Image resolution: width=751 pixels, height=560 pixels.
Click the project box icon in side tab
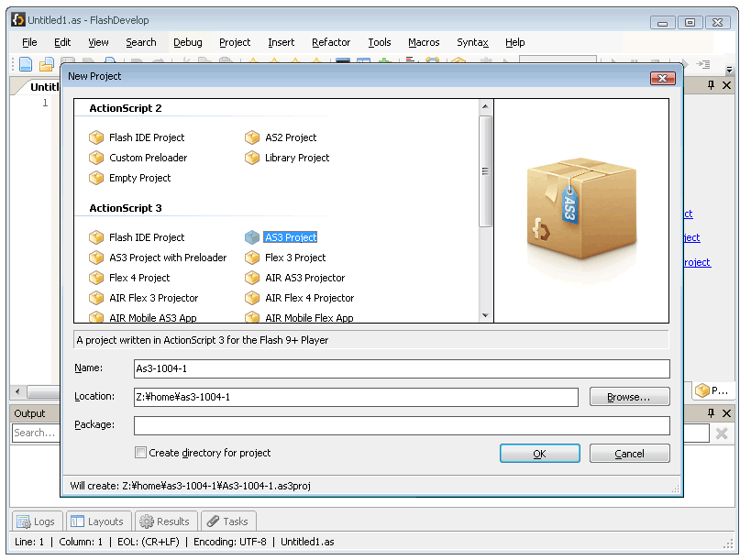702,390
